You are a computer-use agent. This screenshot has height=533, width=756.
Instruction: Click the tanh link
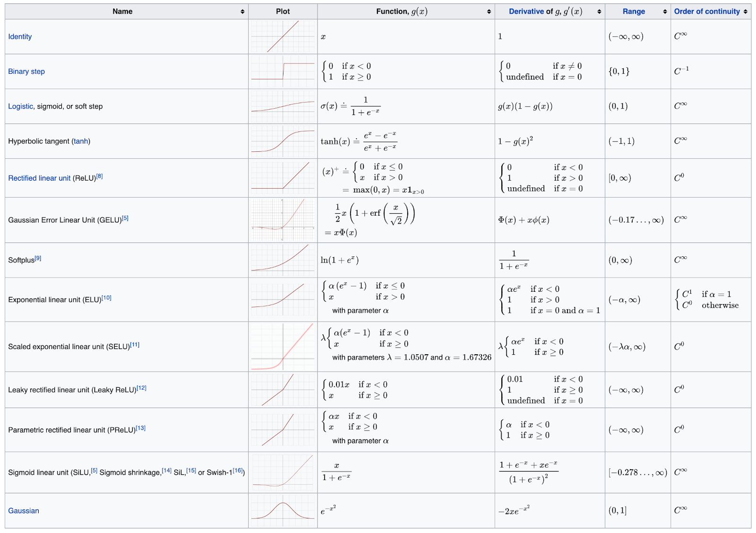[81, 141]
